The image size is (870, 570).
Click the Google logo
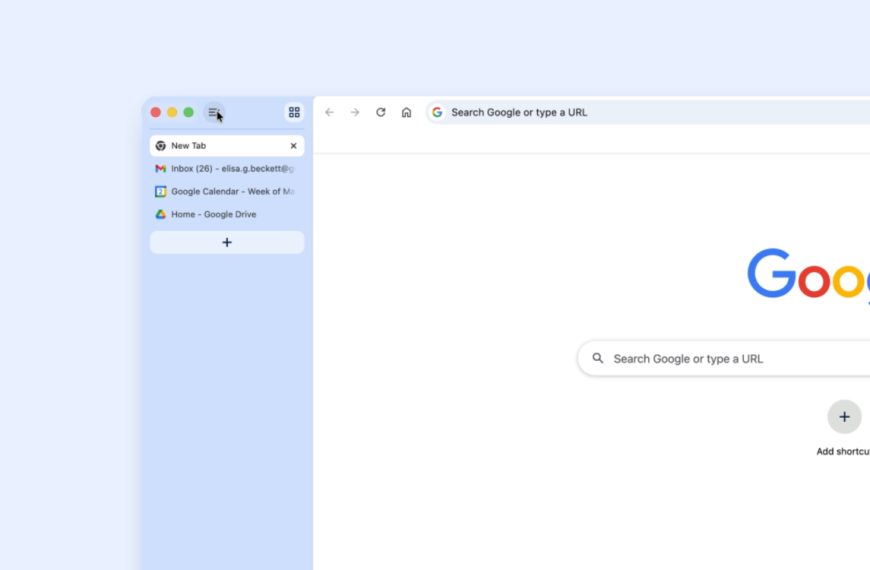pyautogui.click(x=808, y=274)
